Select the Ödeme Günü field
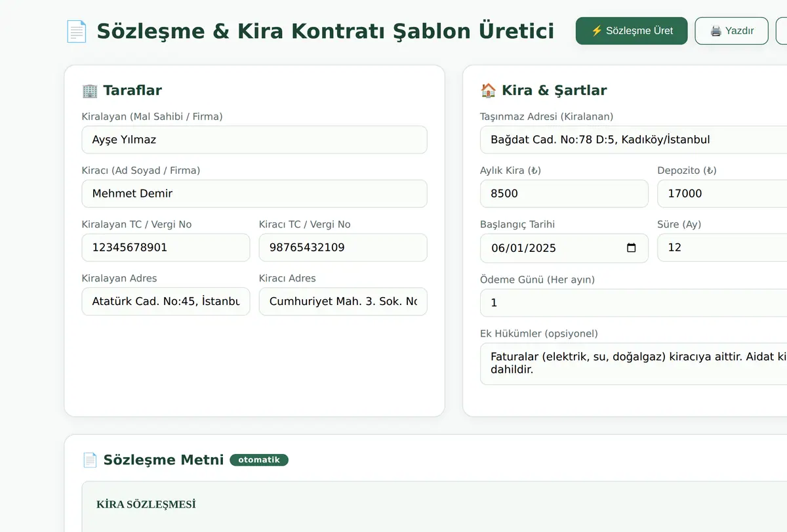 pyautogui.click(x=634, y=303)
